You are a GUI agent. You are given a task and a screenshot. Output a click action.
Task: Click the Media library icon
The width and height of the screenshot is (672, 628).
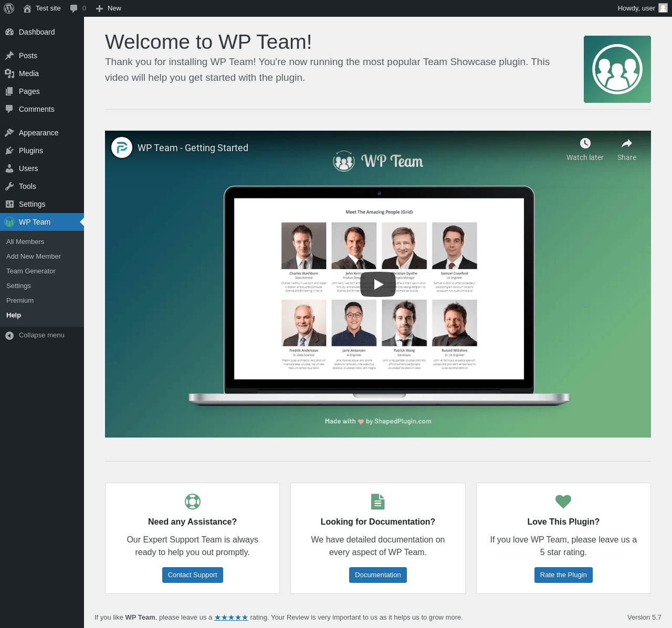click(9, 73)
